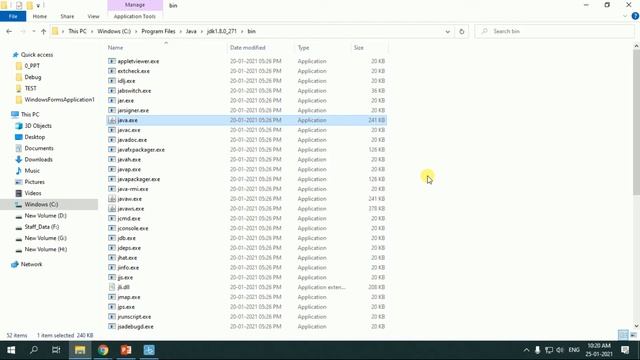The width and height of the screenshot is (640, 360).
Task: Select the javac.exe file icon
Action: pyautogui.click(x=112, y=130)
